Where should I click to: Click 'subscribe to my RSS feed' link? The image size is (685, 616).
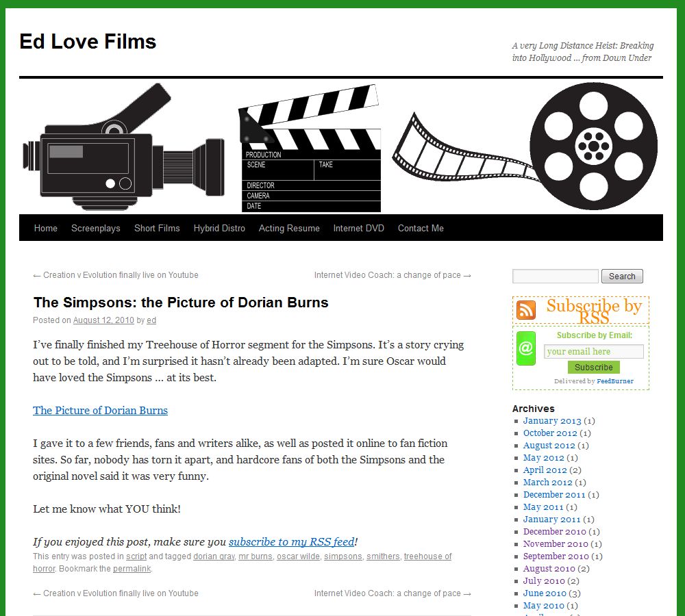click(x=291, y=542)
